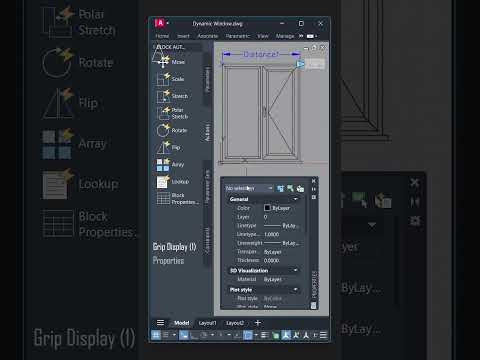
Task: Click the blue stretch grip arrow on window block
Action: coord(300,64)
